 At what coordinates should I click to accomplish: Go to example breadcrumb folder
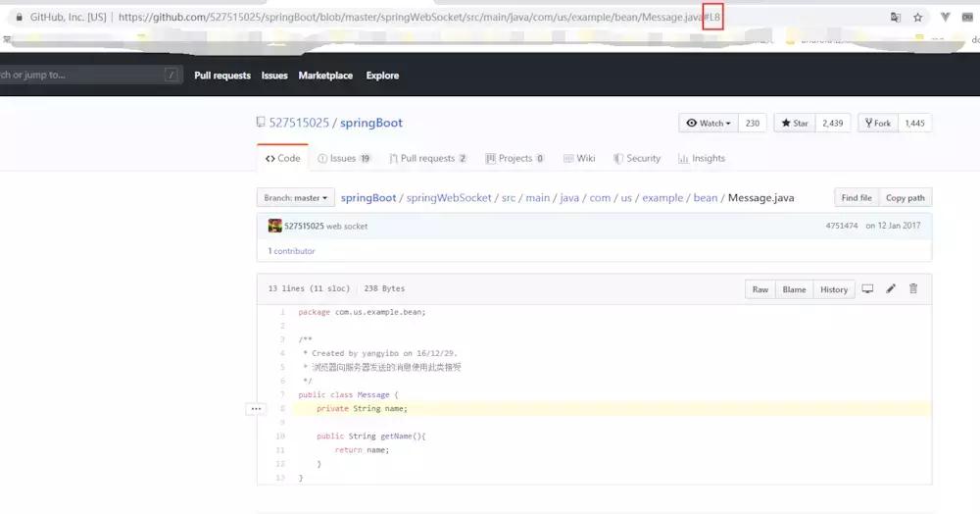point(662,197)
